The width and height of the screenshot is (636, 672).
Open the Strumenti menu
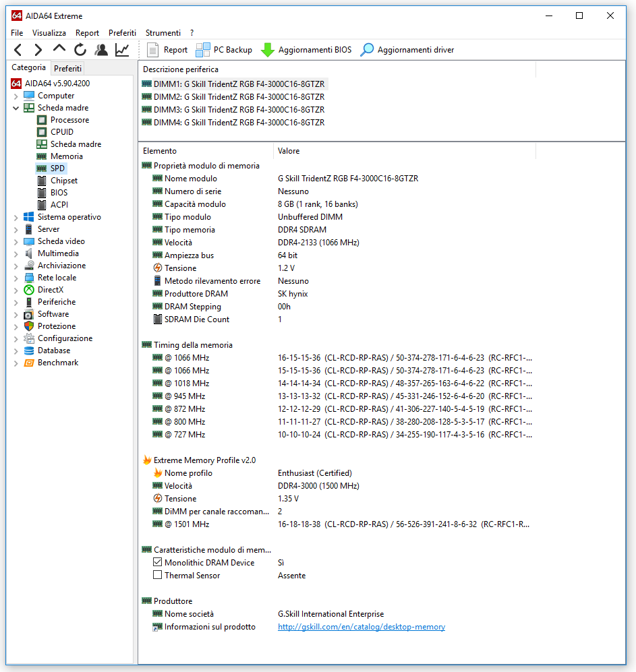click(x=163, y=33)
